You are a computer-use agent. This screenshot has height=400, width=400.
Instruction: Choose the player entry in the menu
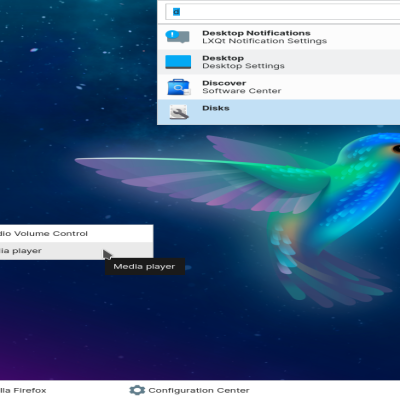[x=76, y=251]
